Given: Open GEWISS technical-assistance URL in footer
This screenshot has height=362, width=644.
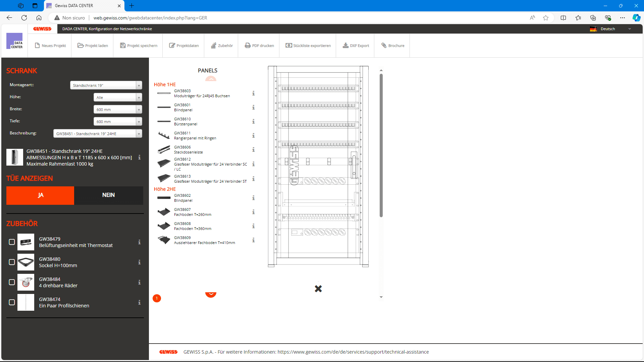Looking at the screenshot, I should pyautogui.click(x=353, y=352).
